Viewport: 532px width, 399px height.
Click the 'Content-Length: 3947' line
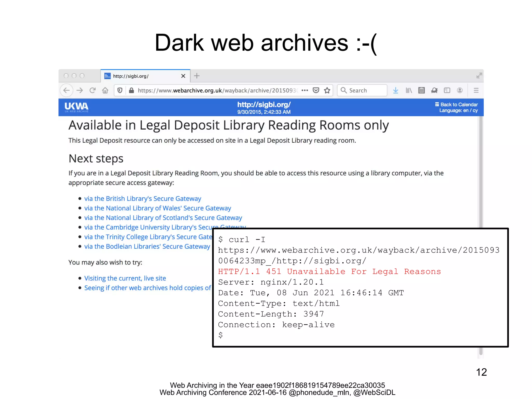point(271,314)
